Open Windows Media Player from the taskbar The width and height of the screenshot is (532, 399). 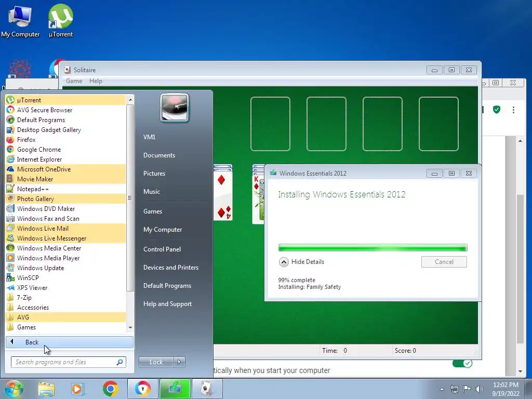click(x=77, y=389)
